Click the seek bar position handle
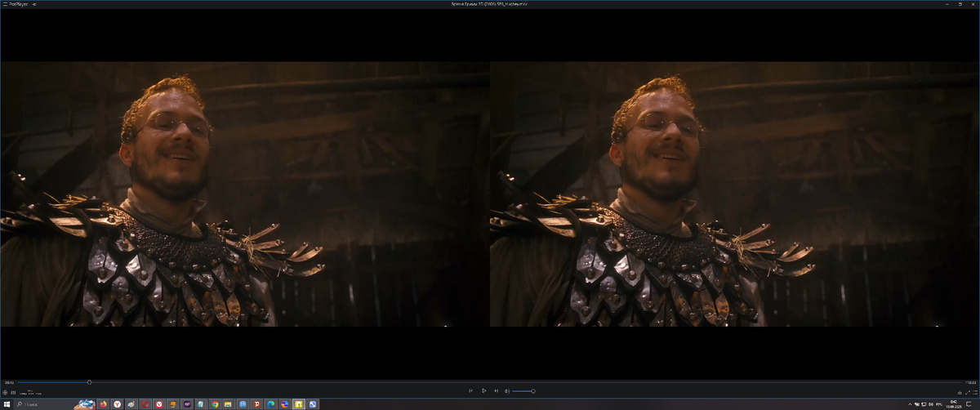Viewport: 980px width, 410px height. pos(89,382)
